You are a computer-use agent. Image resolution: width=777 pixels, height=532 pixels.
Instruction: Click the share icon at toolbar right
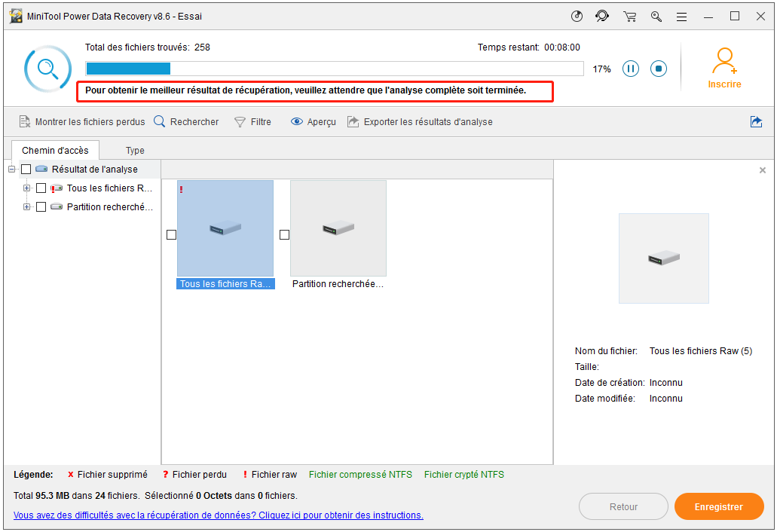pos(756,122)
